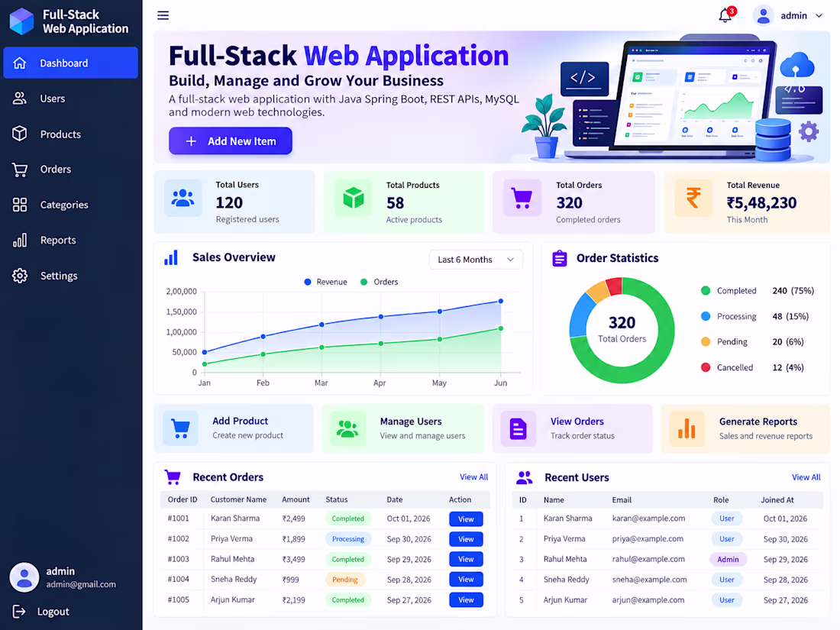This screenshot has height=630, width=840.
Task: Click the Completed green legend swatch
Action: (x=706, y=291)
